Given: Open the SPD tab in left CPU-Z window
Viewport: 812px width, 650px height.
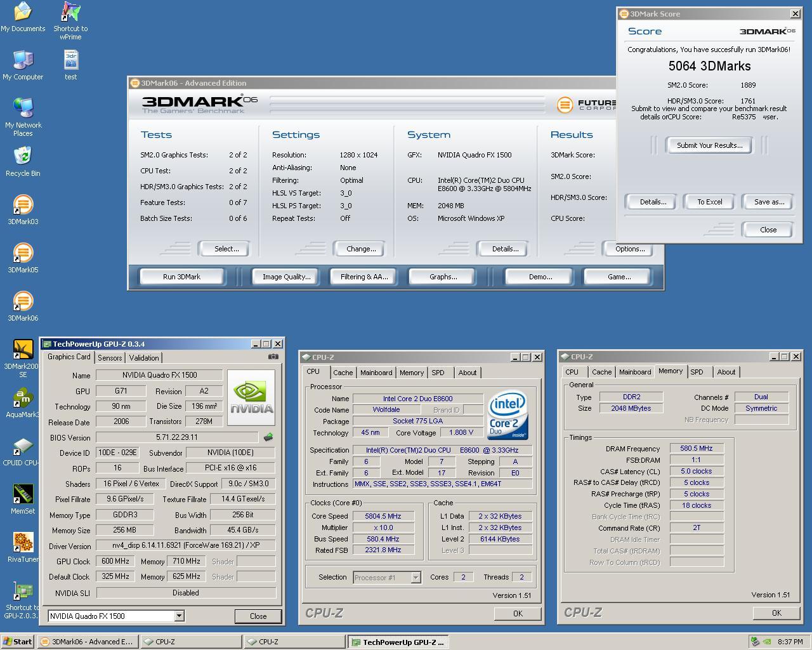Looking at the screenshot, I should click(x=438, y=373).
